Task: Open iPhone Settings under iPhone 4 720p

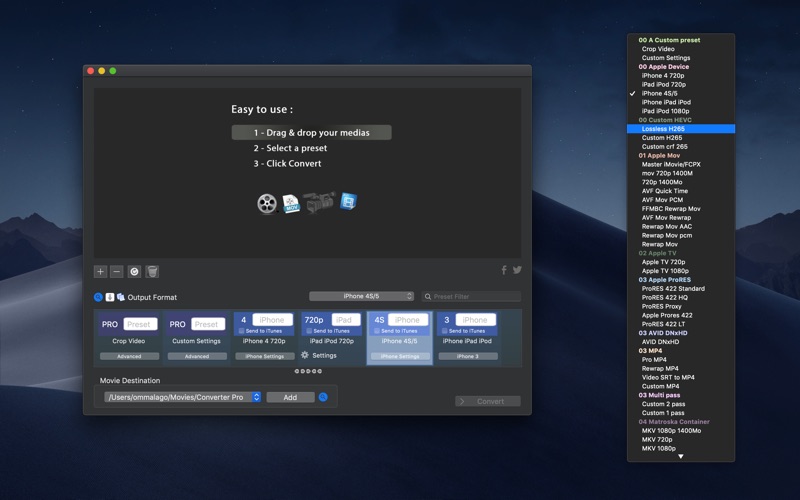Action: tap(264, 356)
